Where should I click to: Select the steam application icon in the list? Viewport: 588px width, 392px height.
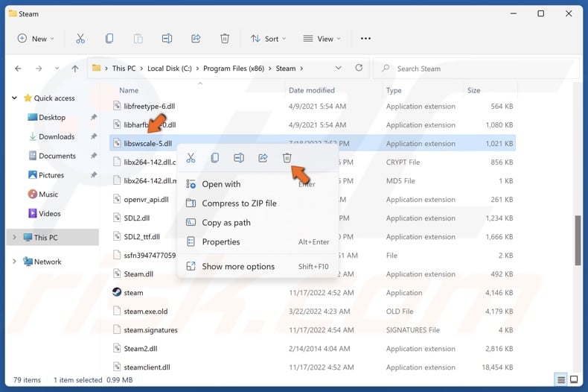[117, 292]
